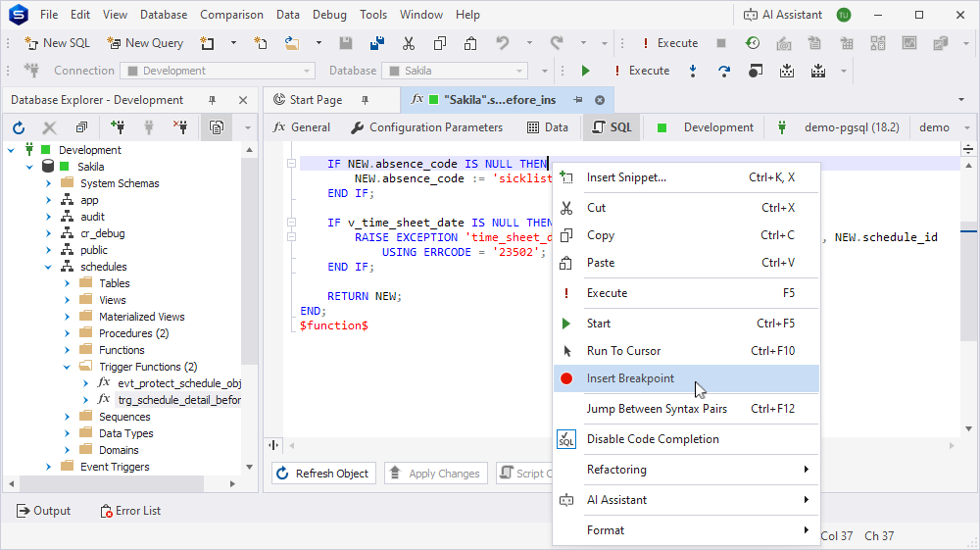Open the Database dropdown showing Sakila

coord(455,71)
